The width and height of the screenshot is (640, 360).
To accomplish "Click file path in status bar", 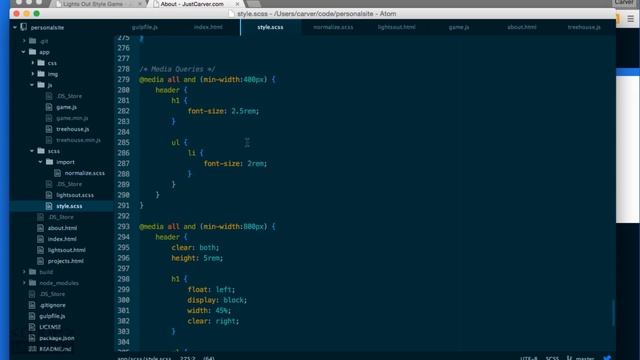I will (x=144, y=358).
